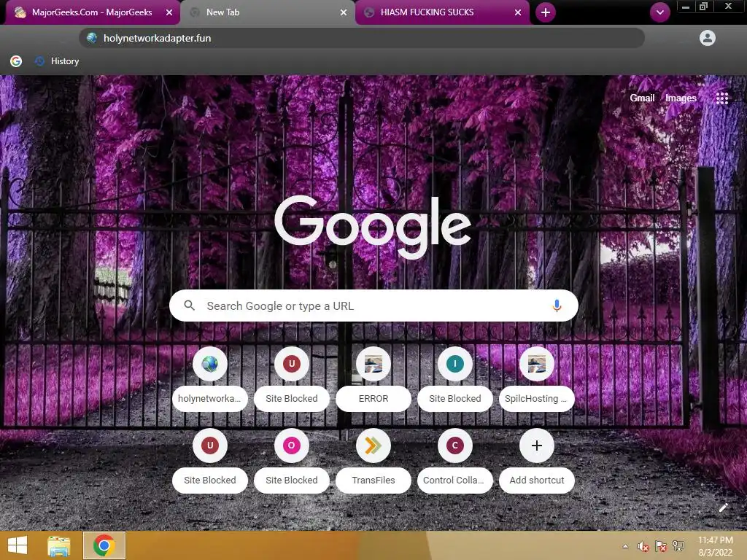Open the profile avatar menu
This screenshot has width=747, height=560.
pyautogui.click(x=708, y=38)
